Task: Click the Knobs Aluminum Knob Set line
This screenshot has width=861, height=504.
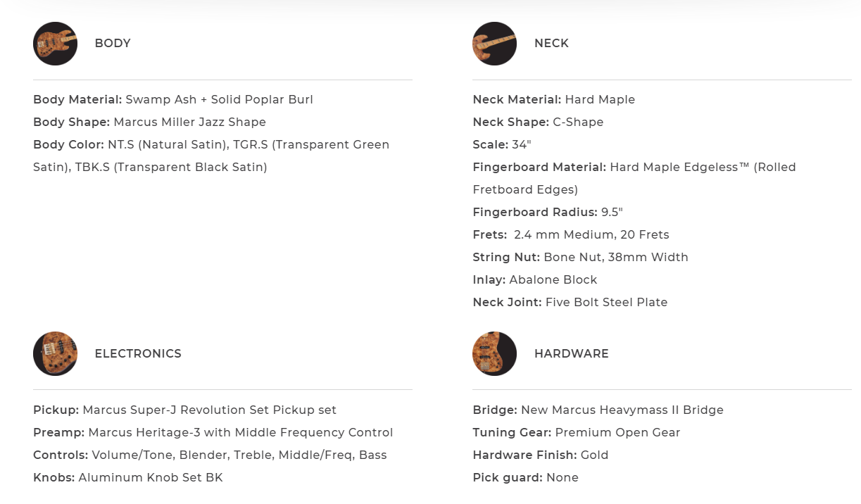Action: click(127, 478)
